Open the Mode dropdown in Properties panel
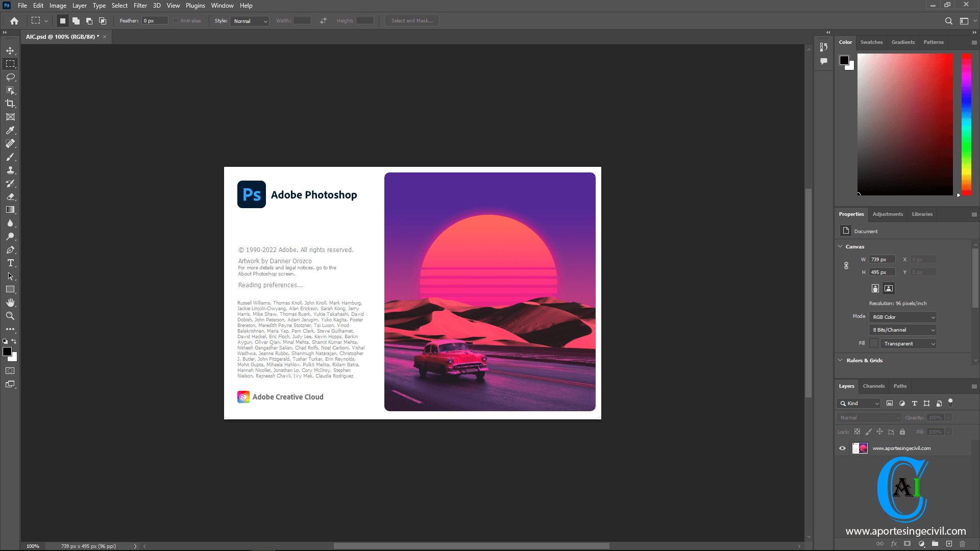The image size is (980, 551). (x=902, y=316)
